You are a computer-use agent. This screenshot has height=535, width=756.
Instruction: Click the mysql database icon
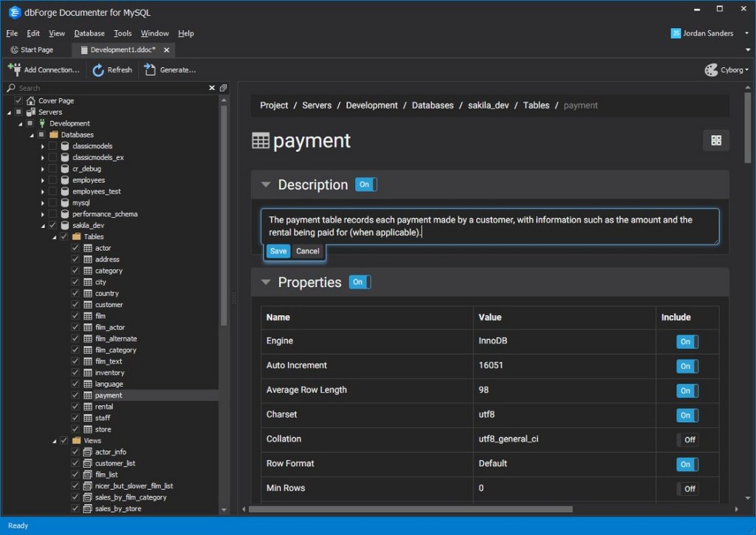(65, 202)
